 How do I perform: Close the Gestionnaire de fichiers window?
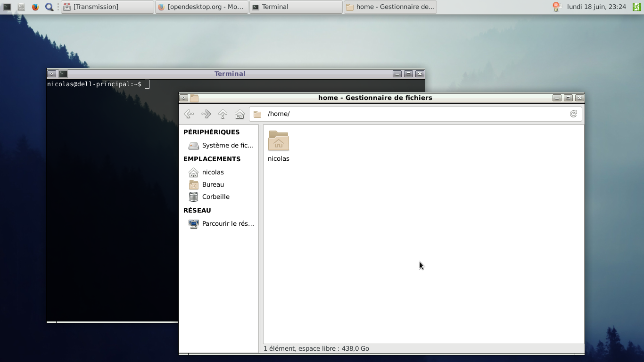[x=579, y=98]
